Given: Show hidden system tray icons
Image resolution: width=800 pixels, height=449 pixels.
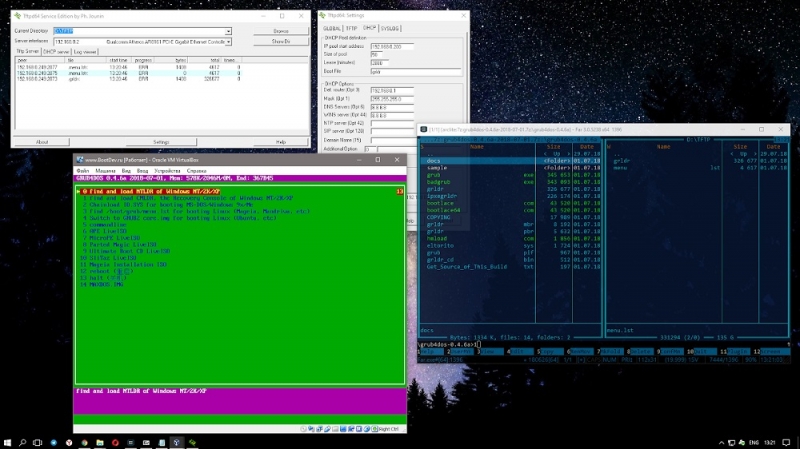Looking at the screenshot, I should click(721, 442).
